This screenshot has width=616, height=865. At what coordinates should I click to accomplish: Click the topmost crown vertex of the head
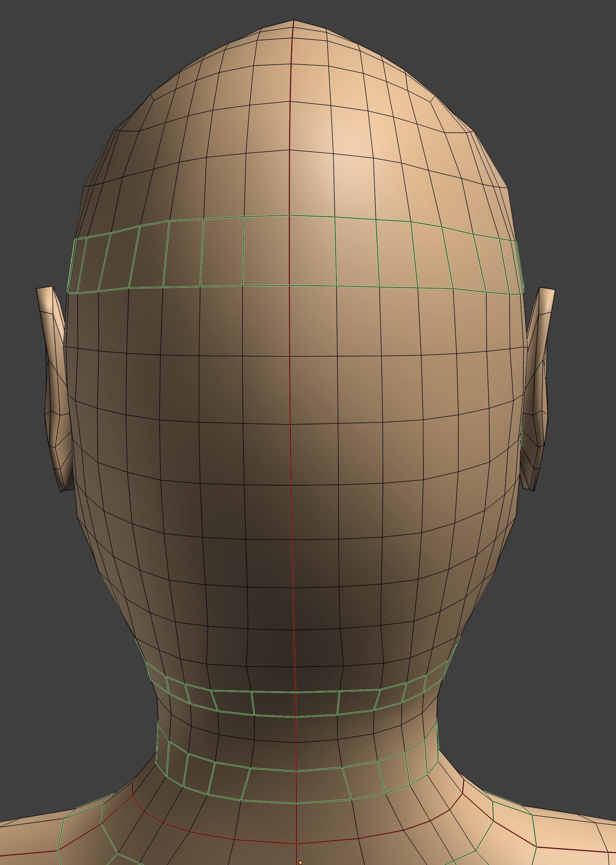point(293,20)
